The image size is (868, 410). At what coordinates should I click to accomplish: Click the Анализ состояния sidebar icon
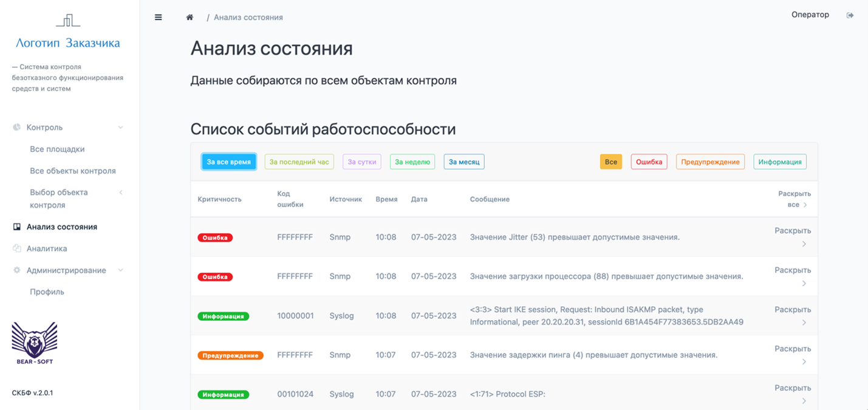[15, 227]
